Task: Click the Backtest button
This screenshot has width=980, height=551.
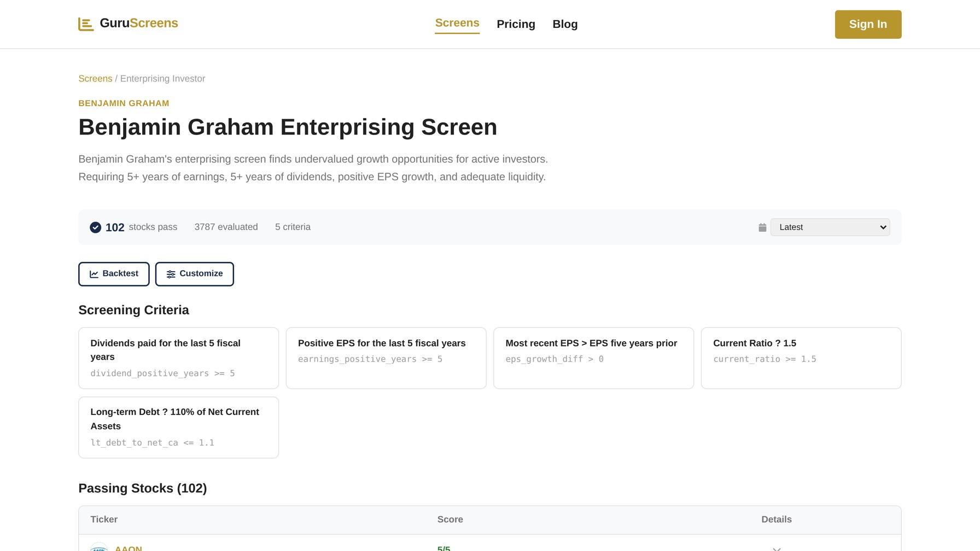Action: tap(114, 274)
